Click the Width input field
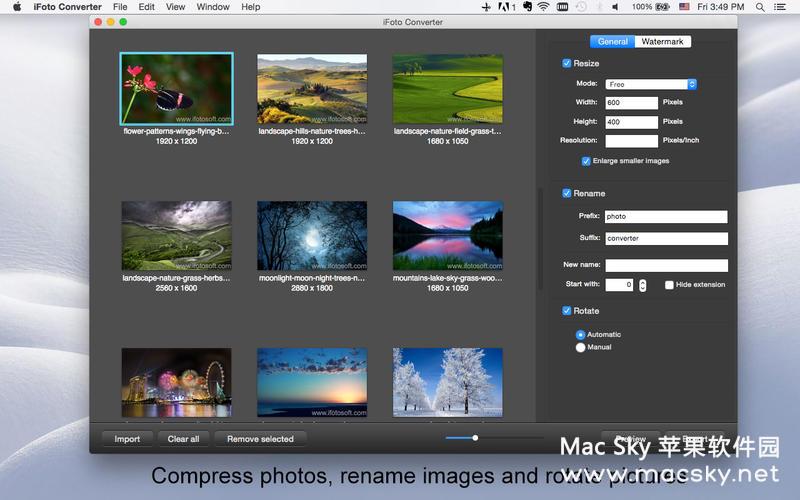Image resolution: width=800 pixels, height=500 pixels. coord(632,103)
